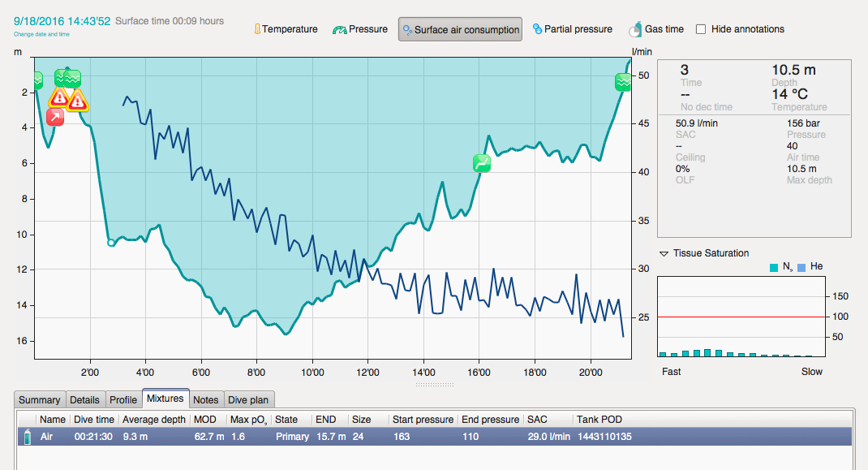Viewport: 868px width, 470px height.
Task: Click the Surface time 00:09 hours text
Action: click(170, 21)
